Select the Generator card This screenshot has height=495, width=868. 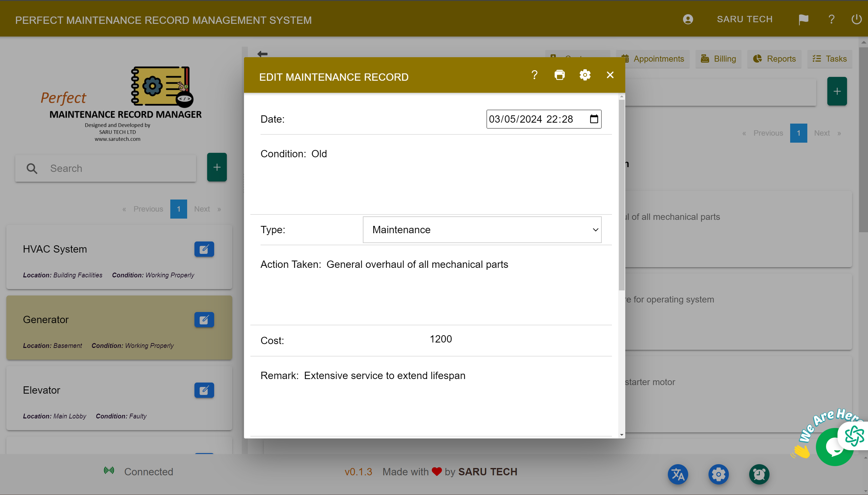tap(119, 328)
